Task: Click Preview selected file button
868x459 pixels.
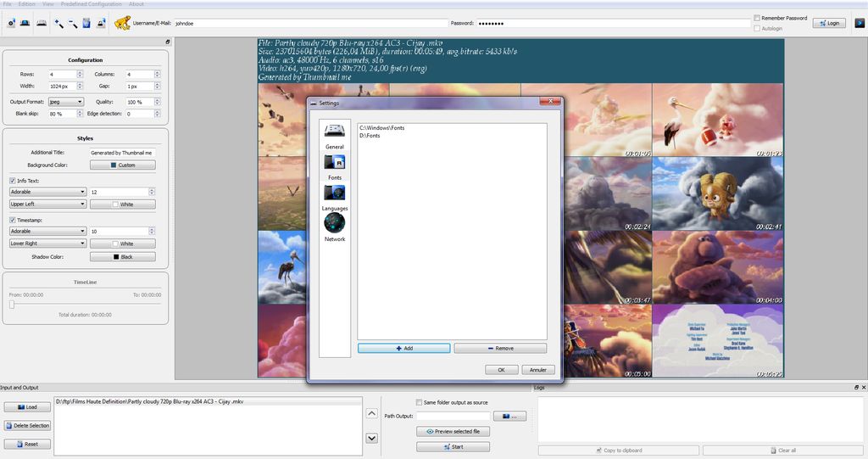Action: coord(453,431)
